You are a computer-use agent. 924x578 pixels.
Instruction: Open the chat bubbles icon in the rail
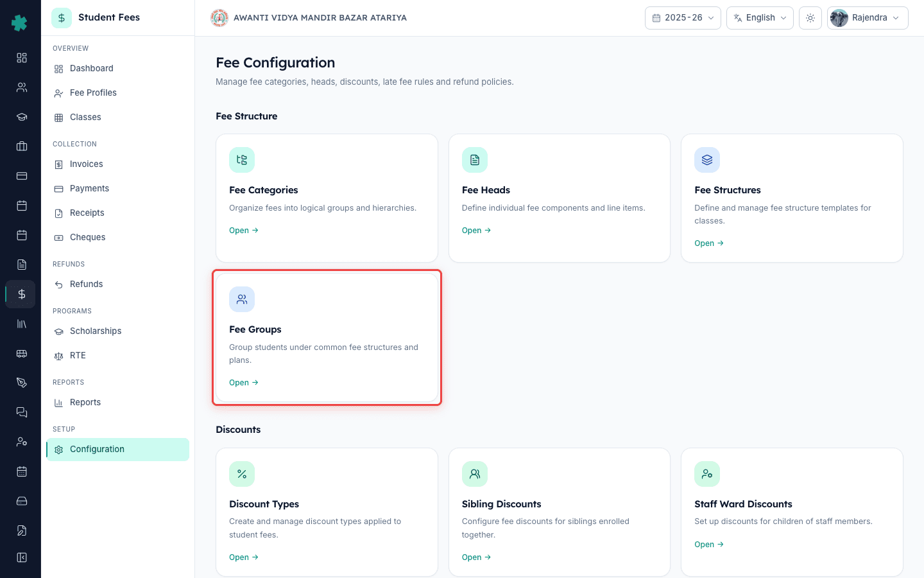(x=22, y=412)
